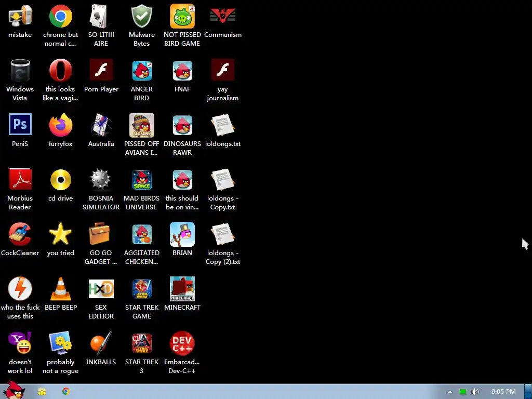Launch 'chrome but normal' Chrome shortcut
Screen dimensions: 532x399
click(60, 16)
